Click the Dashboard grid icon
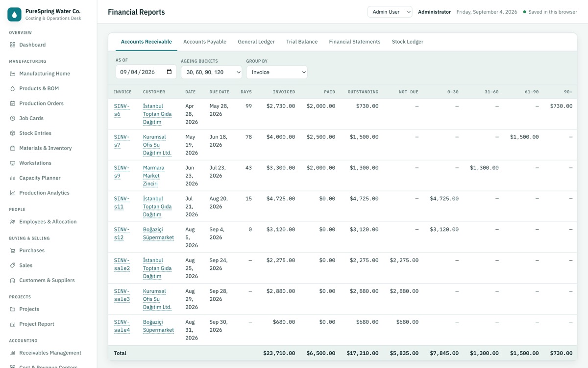588x368 pixels. click(13, 45)
